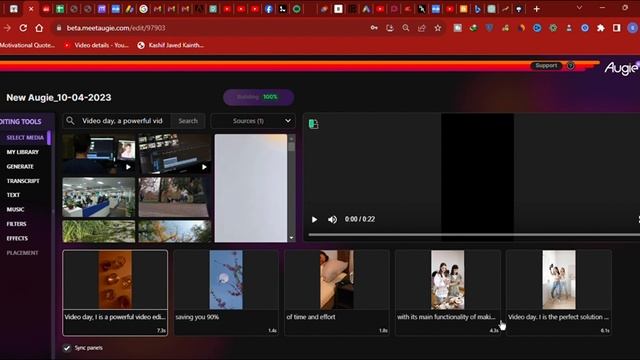Viewport: 640px width, 360px height.
Task: Click the media list scroll up arrow
Action: point(291,139)
